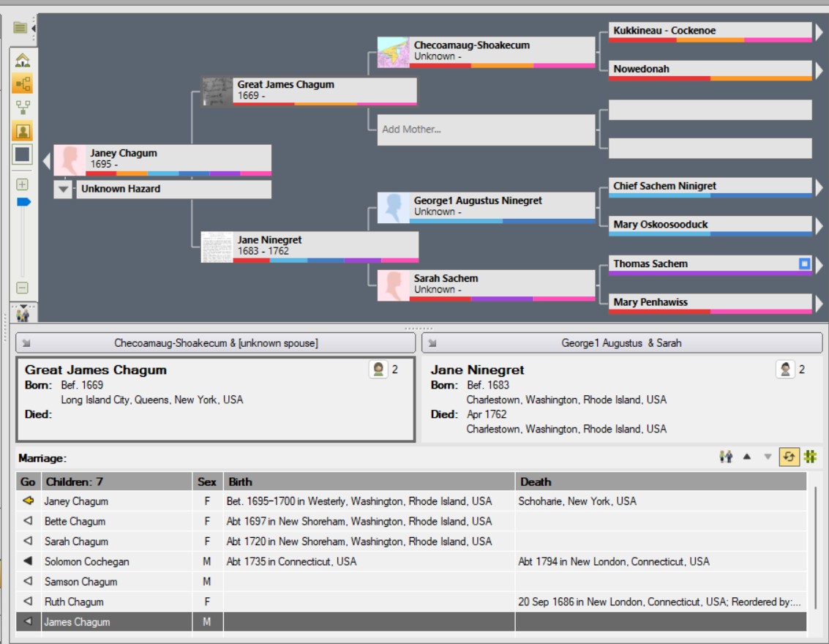Click the Add Mother placeholder

pyautogui.click(x=486, y=130)
